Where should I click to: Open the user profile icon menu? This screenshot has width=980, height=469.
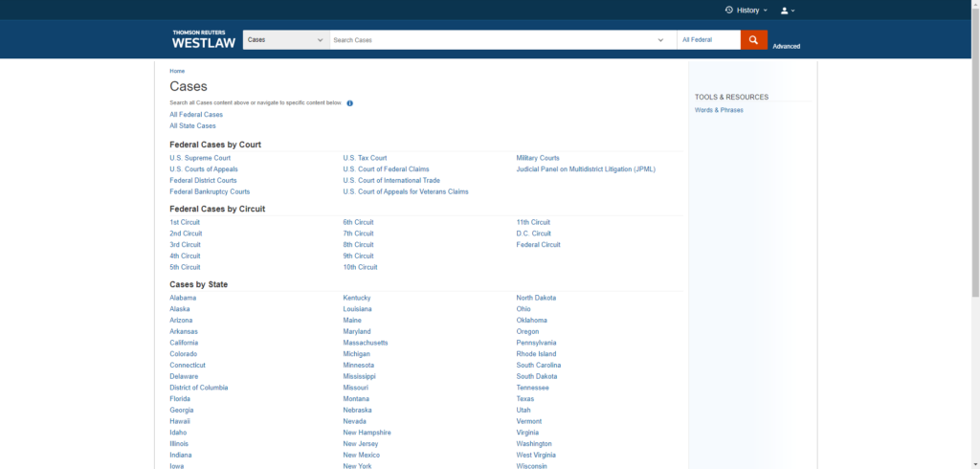(785, 11)
